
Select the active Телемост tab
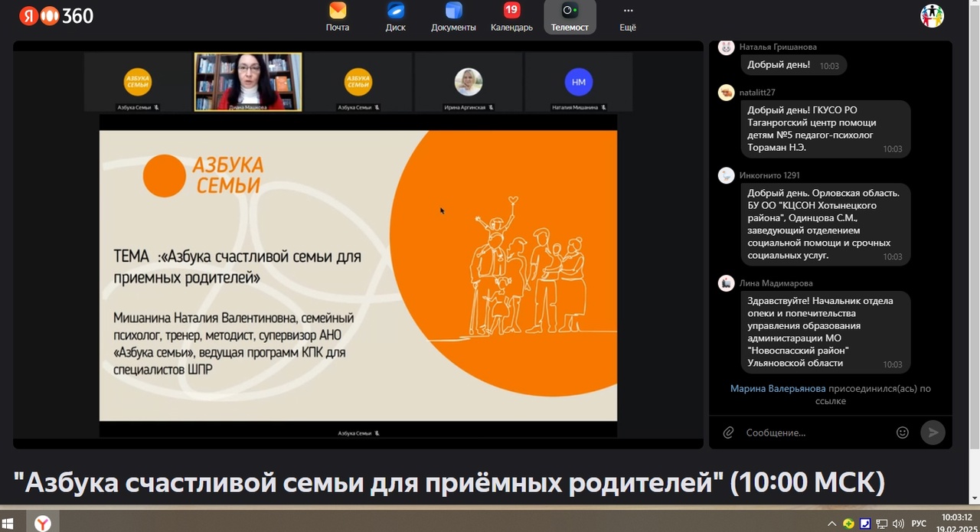click(x=570, y=17)
